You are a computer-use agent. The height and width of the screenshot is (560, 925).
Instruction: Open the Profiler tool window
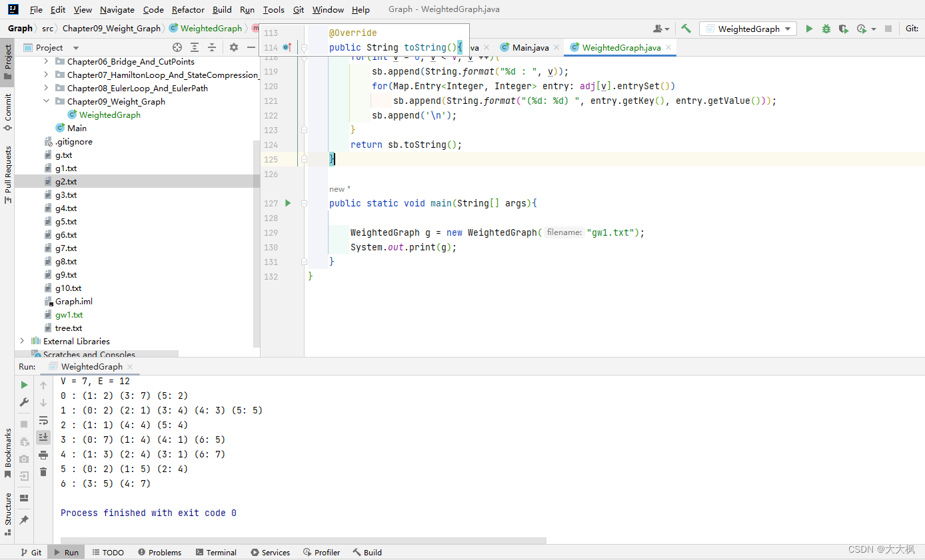point(321,552)
